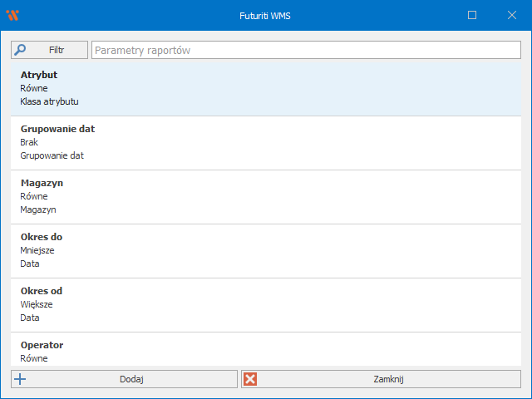
Task: Select the Operator parameter at list bottom
Action: point(42,345)
